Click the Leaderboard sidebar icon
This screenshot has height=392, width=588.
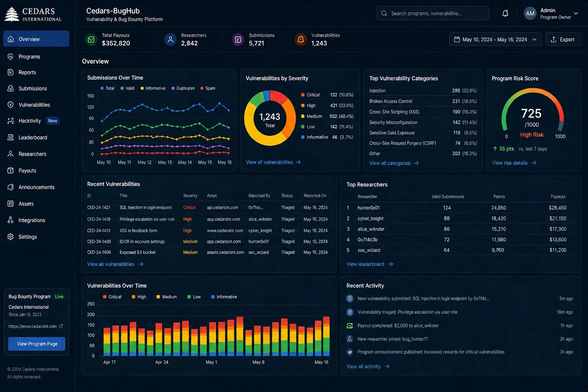tap(11, 137)
